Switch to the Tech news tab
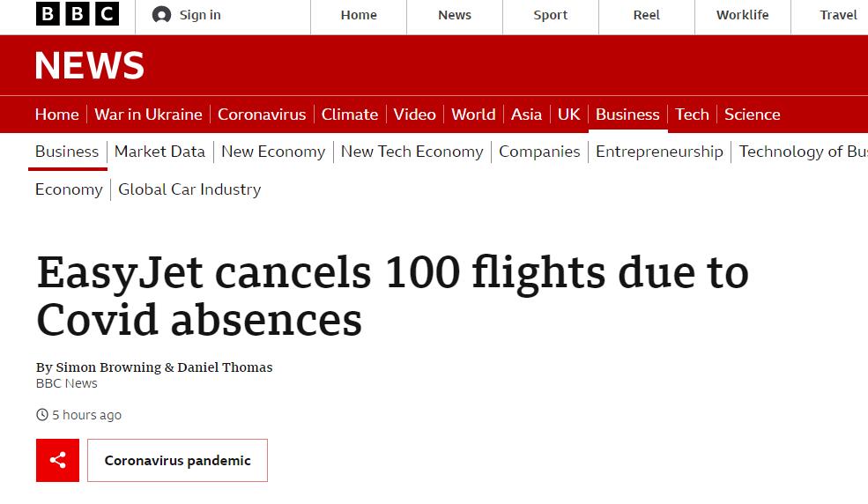 [692, 115]
